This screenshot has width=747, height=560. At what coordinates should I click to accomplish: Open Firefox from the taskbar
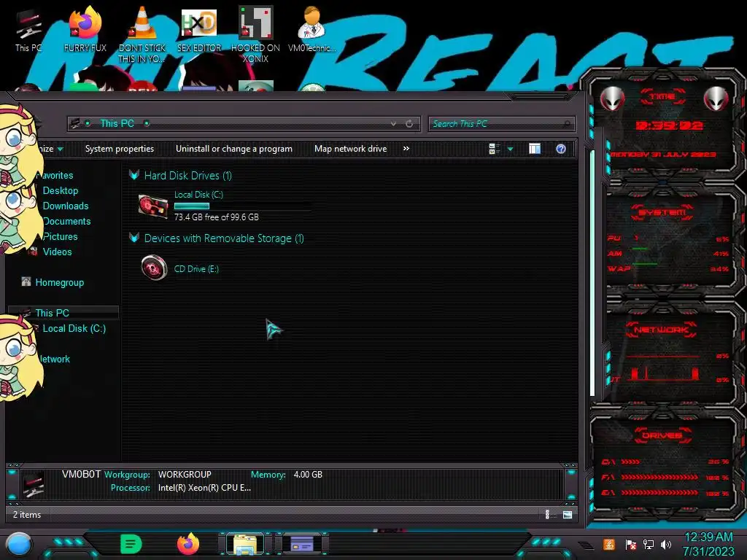[x=188, y=544]
